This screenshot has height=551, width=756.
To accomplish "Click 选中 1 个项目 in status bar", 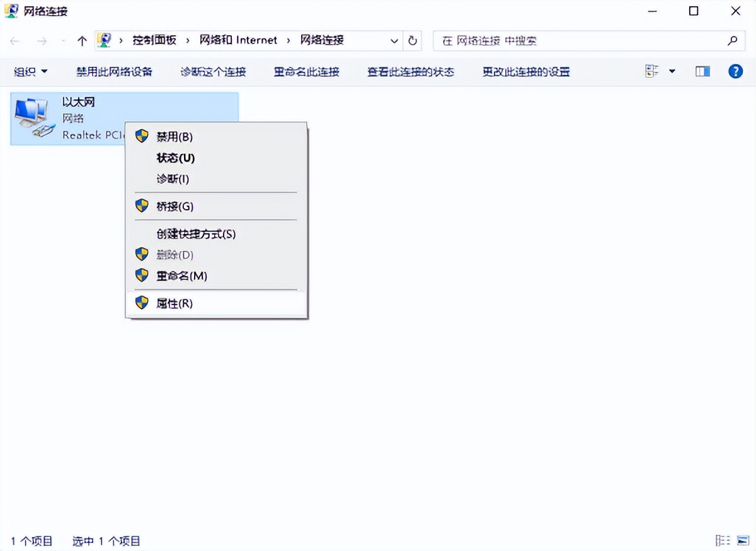I will pyautogui.click(x=106, y=541).
